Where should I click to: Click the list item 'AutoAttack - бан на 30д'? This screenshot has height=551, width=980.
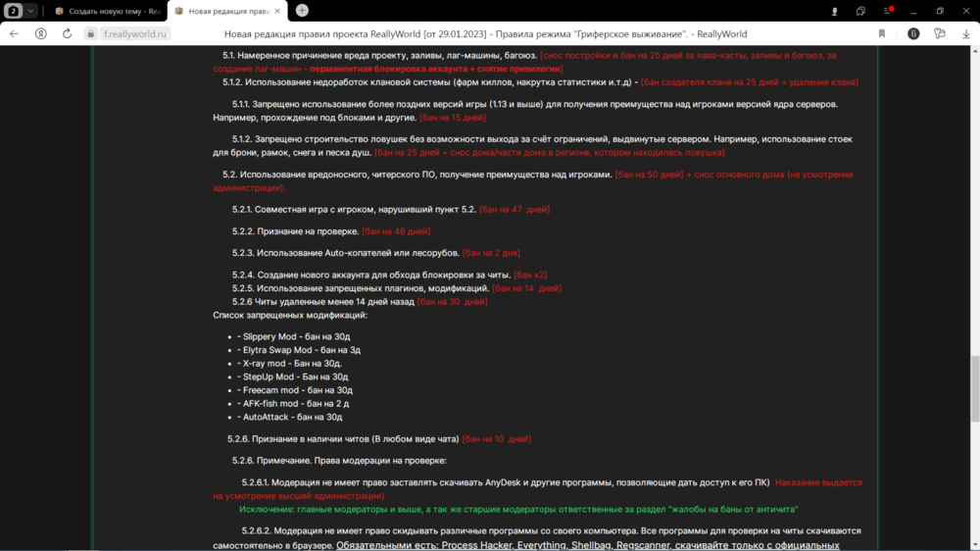(290, 417)
